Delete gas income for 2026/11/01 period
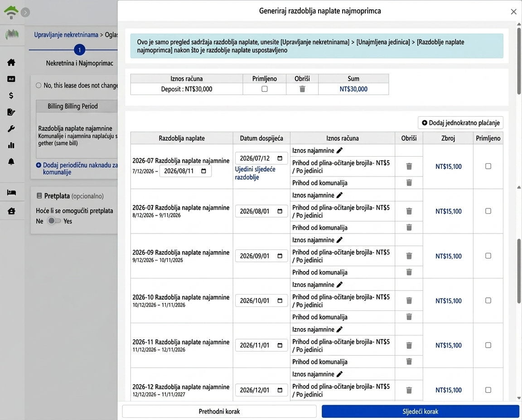 click(409, 345)
